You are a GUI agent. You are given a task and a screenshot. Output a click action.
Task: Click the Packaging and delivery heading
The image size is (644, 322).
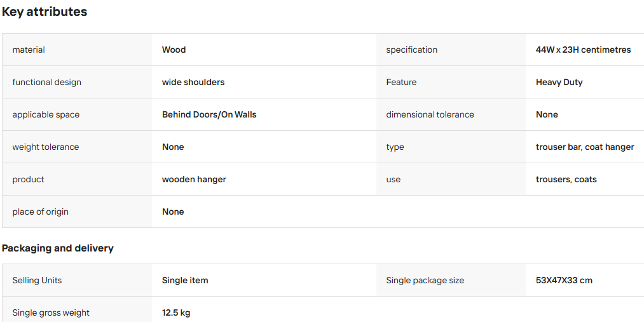57,248
